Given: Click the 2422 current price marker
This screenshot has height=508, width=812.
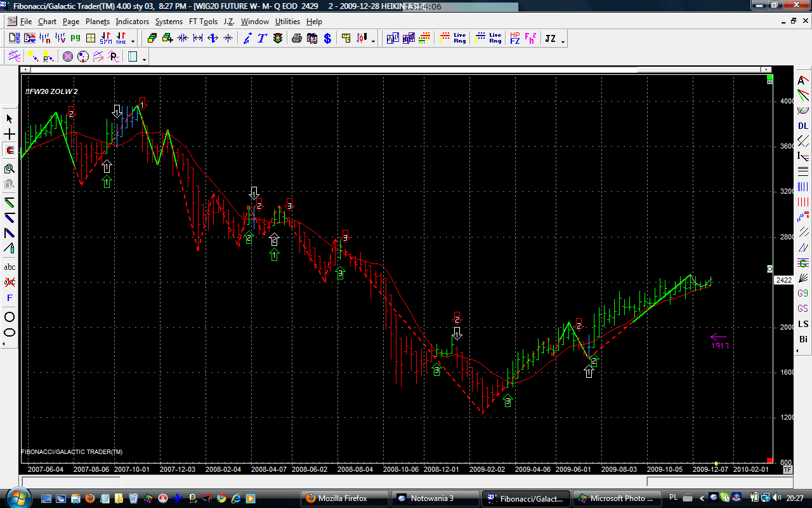Looking at the screenshot, I should tap(783, 280).
